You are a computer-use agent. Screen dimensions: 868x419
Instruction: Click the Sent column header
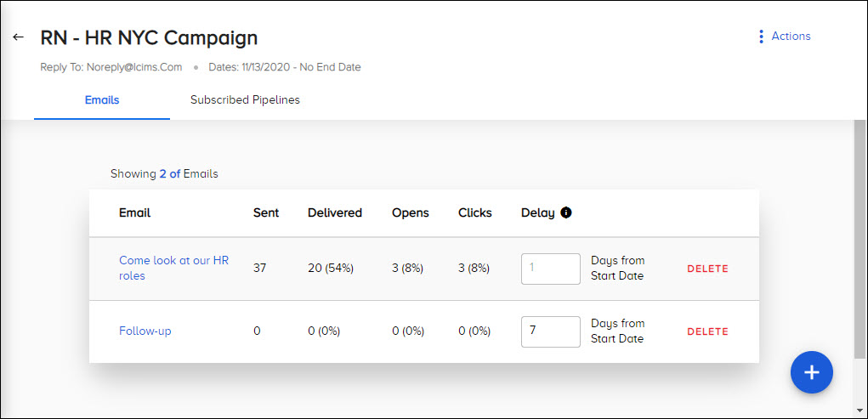click(266, 212)
